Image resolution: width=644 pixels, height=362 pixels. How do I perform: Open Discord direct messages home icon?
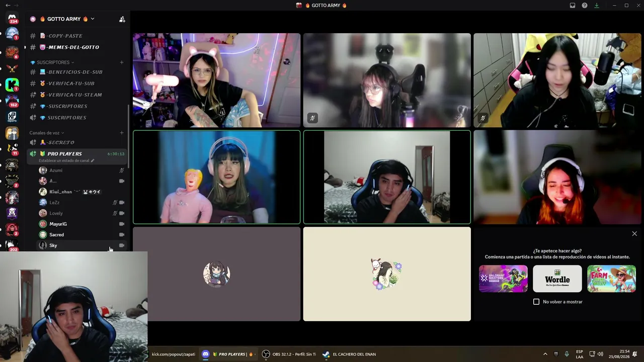[12, 18]
